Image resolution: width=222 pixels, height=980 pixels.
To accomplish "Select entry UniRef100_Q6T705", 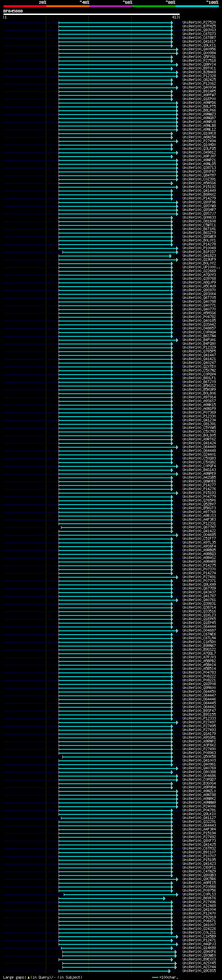I will [199, 298].
